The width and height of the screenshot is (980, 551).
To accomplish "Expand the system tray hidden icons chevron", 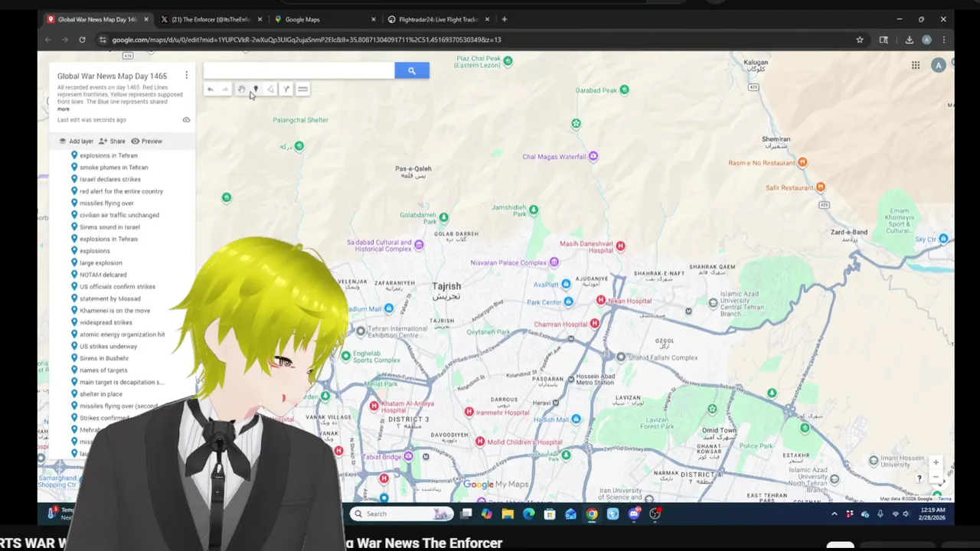I will tap(835, 514).
